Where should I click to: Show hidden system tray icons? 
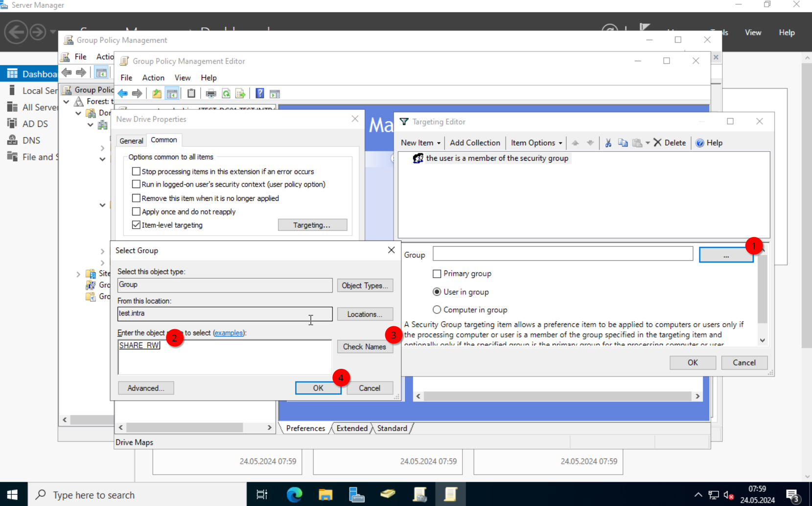(x=698, y=495)
